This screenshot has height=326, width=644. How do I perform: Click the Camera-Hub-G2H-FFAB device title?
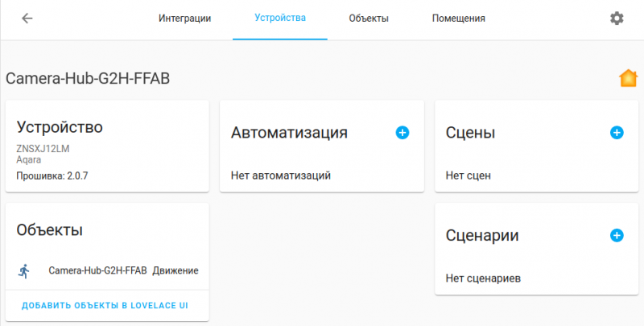click(x=88, y=79)
